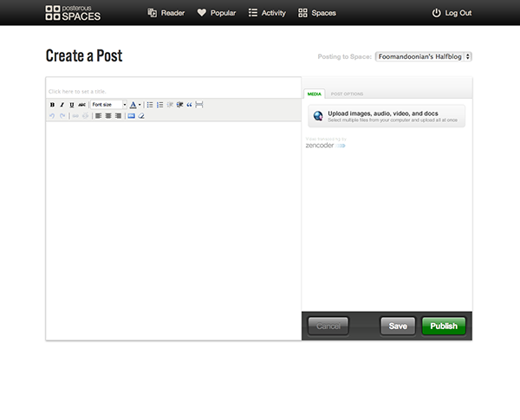520x420 pixels.
Task: Open the Font size dropdown
Action: tap(108, 105)
